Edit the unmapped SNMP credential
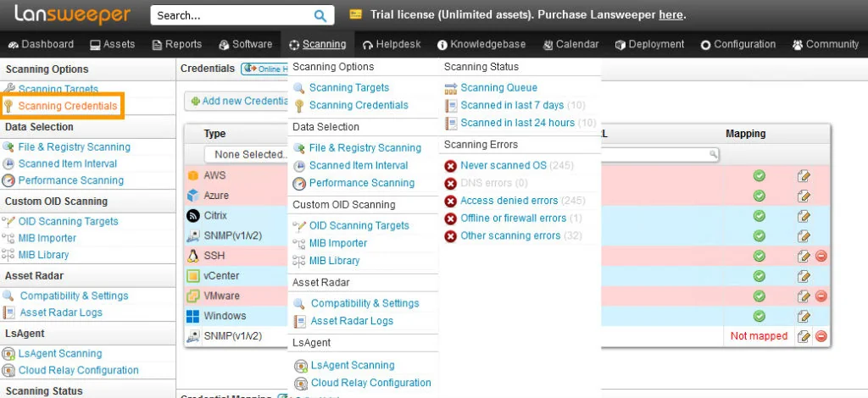Screen dimensions: 868x398 [x=804, y=336]
